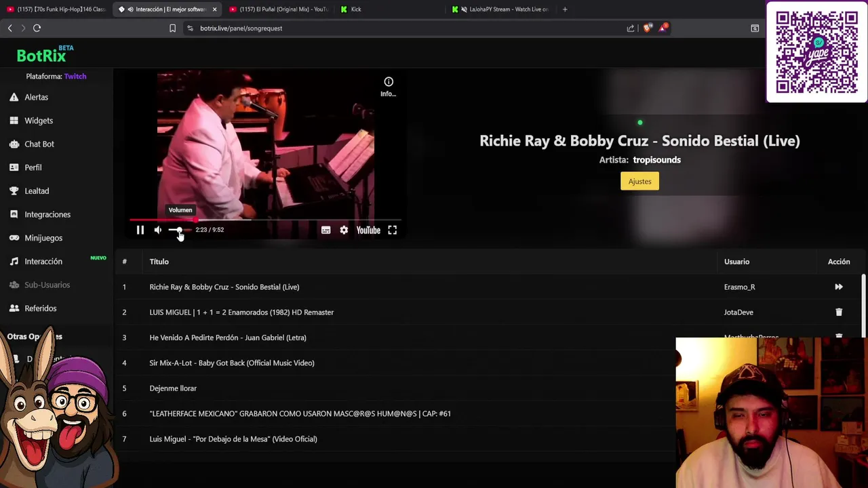Seek in the red video progress bar
This screenshot has width=868, height=488.
click(x=265, y=220)
